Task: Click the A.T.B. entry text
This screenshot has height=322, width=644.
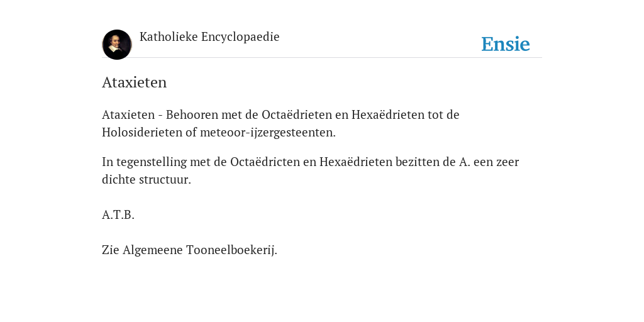Action: pos(118,215)
